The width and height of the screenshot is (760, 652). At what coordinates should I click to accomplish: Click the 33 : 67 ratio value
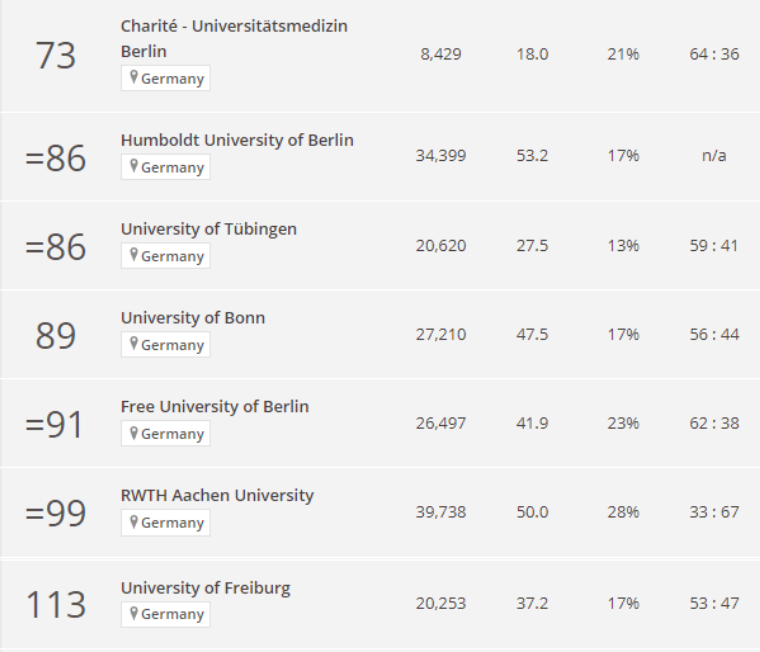point(715,512)
